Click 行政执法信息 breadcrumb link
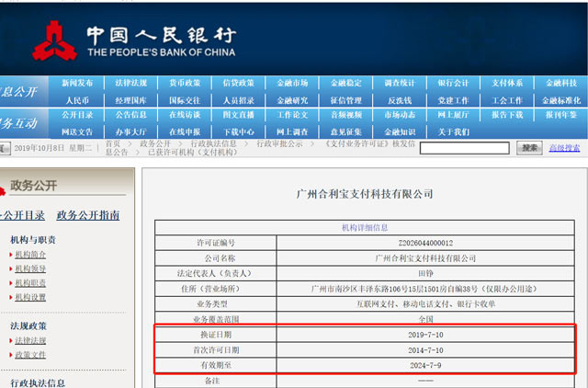 (x=213, y=143)
